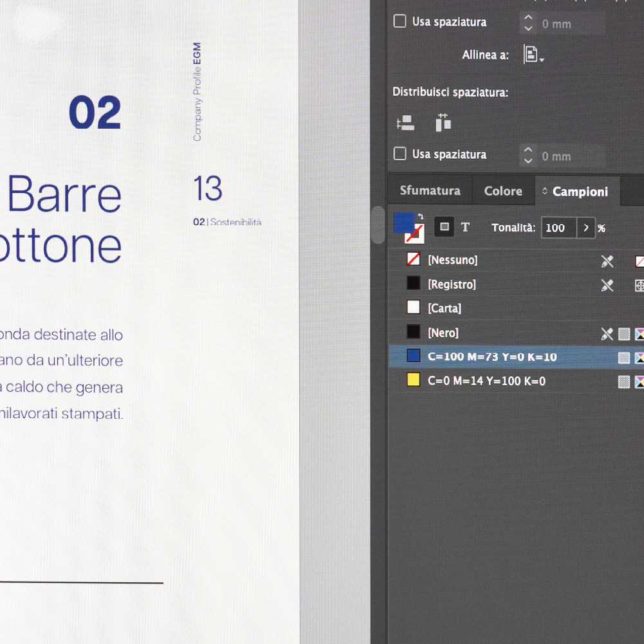Select formatting affects container icon
This screenshot has height=644, width=644.
click(x=445, y=226)
